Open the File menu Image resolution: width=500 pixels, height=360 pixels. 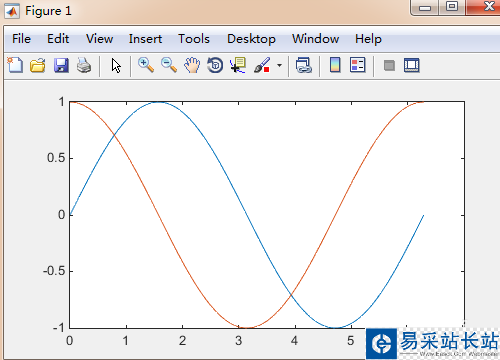click(21, 39)
